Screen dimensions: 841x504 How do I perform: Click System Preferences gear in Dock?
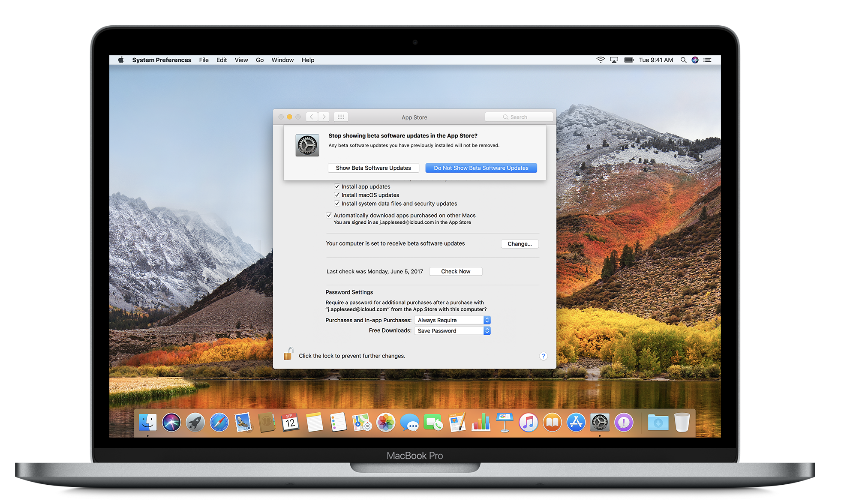[600, 423]
